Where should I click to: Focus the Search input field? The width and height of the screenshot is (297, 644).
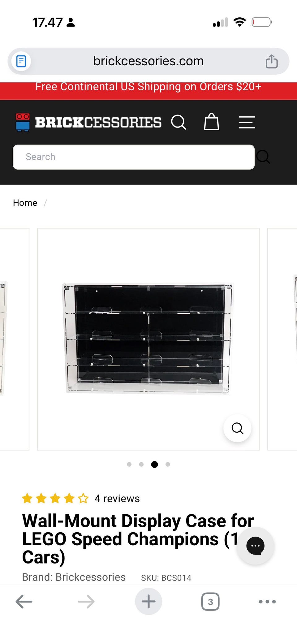[134, 157]
